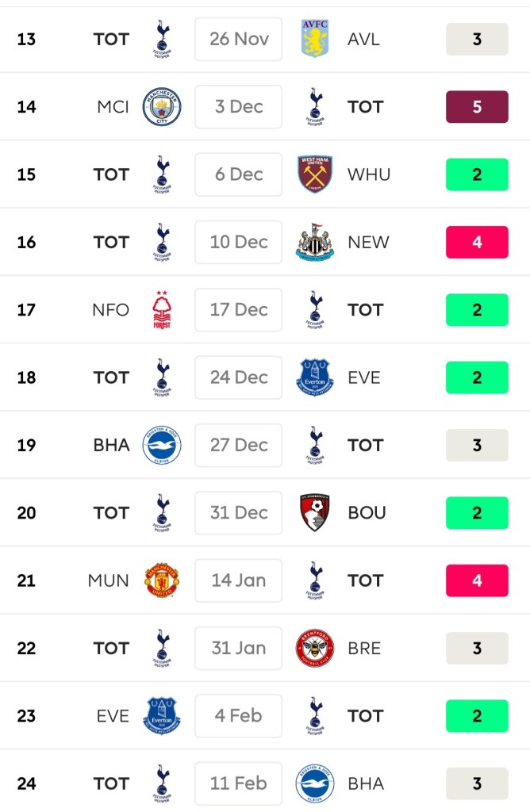Select the Brighton crest in gameweek 19
The height and width of the screenshot is (812, 530).
(x=162, y=446)
